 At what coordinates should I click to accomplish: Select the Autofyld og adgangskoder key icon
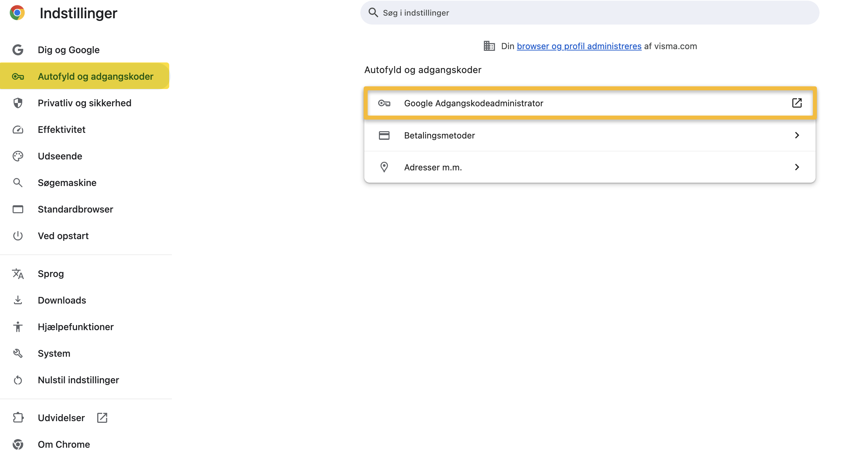(x=18, y=76)
